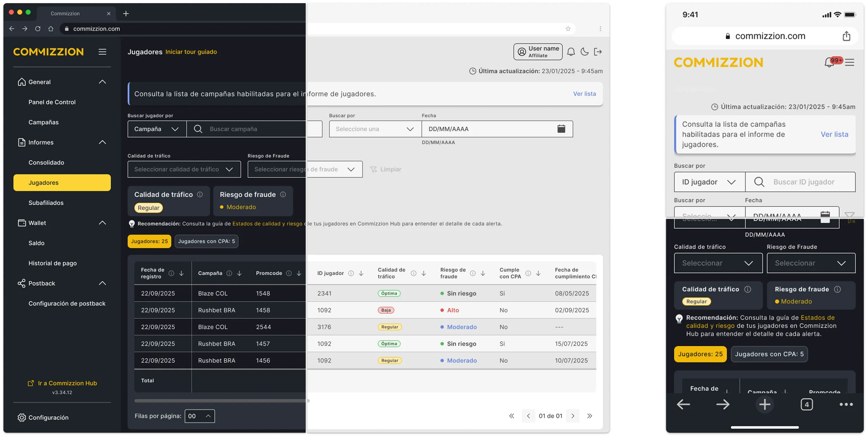868x438 pixels.
Task: Go to next page arrow
Action: click(x=573, y=416)
